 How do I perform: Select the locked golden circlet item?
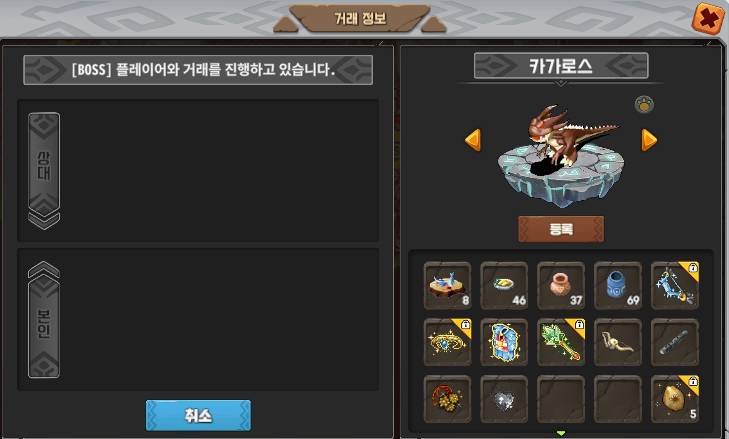coord(447,342)
